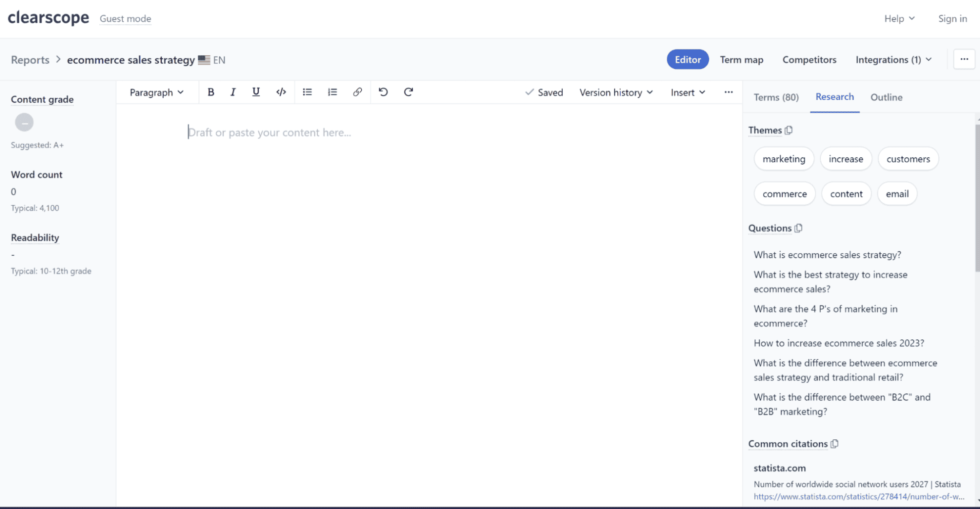
Task: Open the Version history dropdown
Action: click(x=616, y=92)
